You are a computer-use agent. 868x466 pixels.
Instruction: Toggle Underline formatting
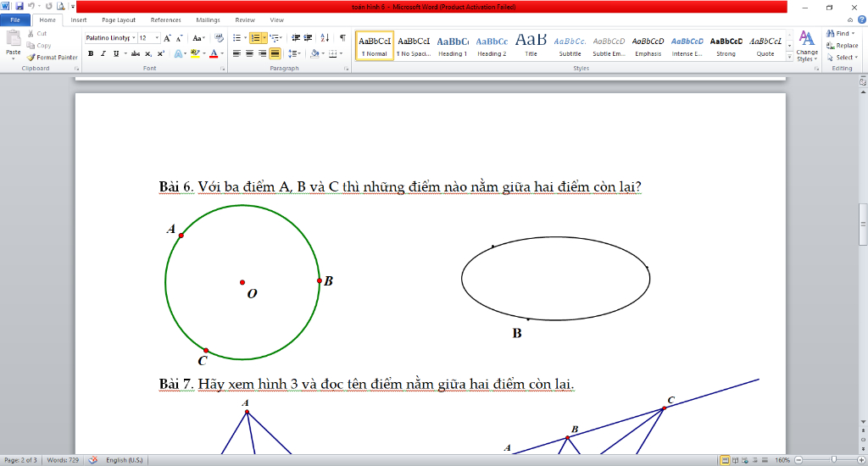click(x=115, y=53)
